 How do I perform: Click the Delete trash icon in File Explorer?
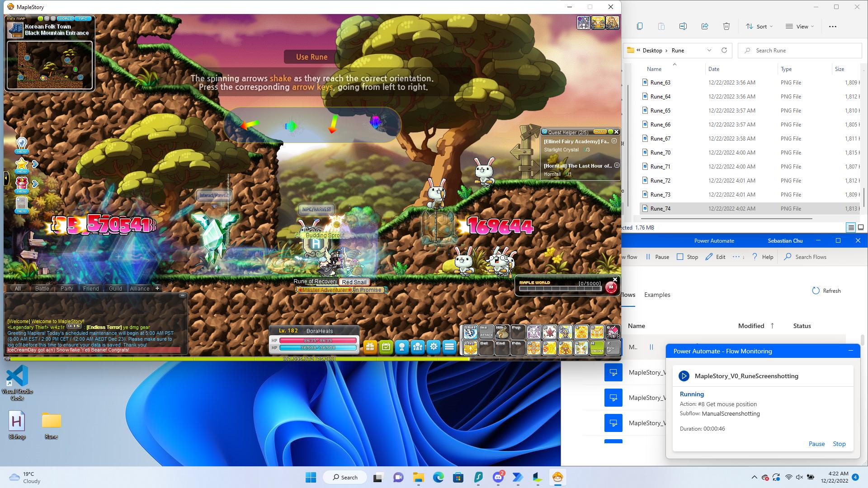726,26
